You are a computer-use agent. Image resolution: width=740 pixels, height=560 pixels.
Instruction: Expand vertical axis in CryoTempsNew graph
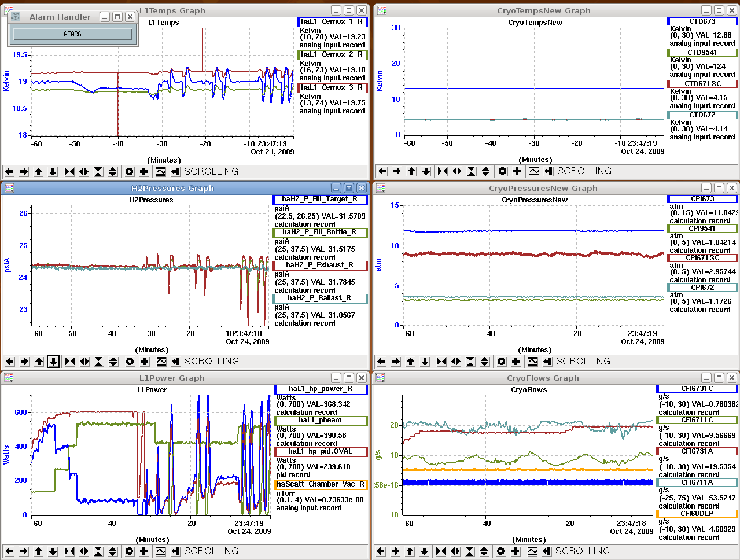click(486, 171)
